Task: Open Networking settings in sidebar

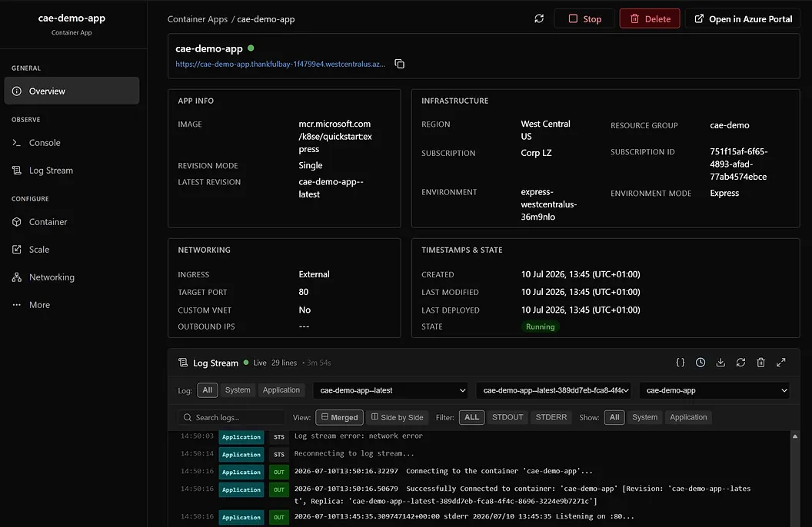Action: [72, 277]
